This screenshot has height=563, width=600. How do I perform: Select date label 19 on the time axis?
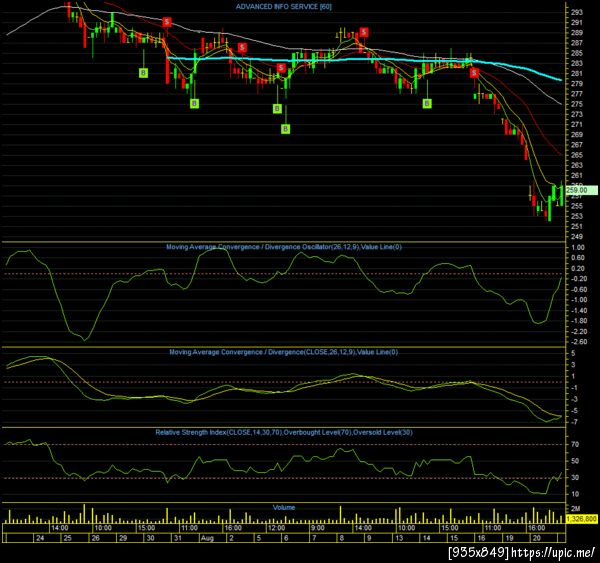tap(509, 538)
